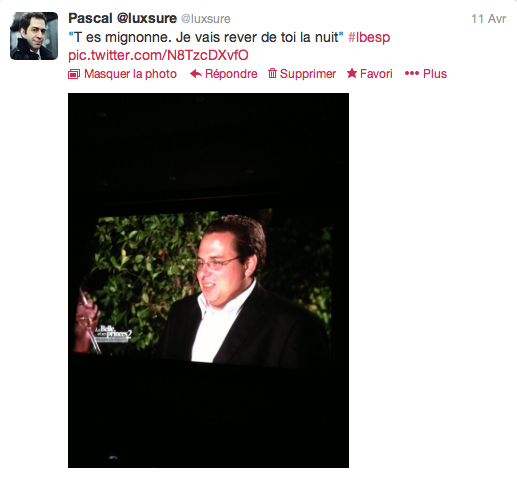Open the #lbesp hashtag
The height and width of the screenshot is (479, 517).
tap(369, 37)
